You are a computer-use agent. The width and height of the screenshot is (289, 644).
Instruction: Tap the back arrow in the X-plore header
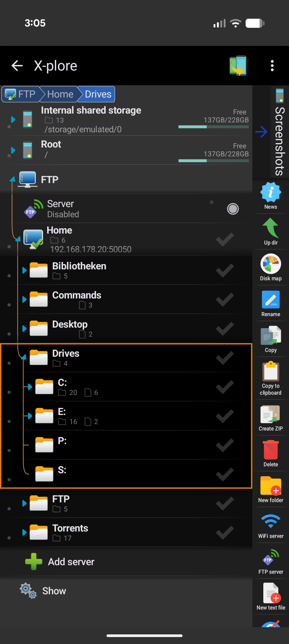pyautogui.click(x=17, y=66)
